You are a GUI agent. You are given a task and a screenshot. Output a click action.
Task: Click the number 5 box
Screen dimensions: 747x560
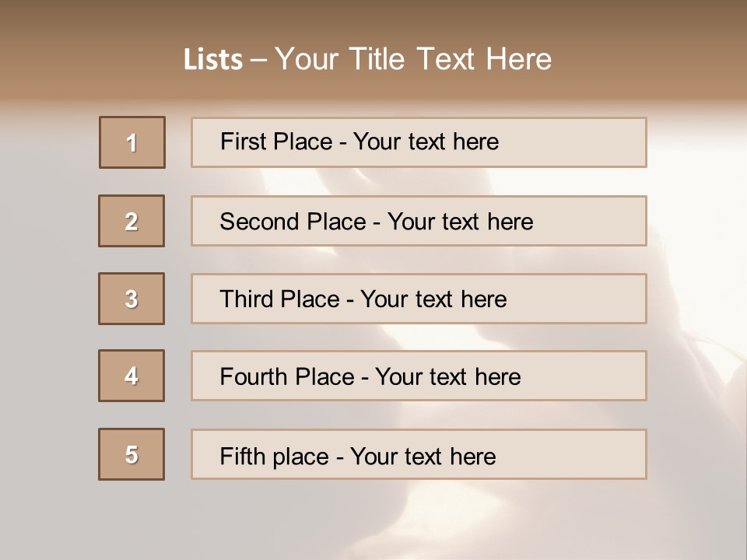(x=132, y=454)
